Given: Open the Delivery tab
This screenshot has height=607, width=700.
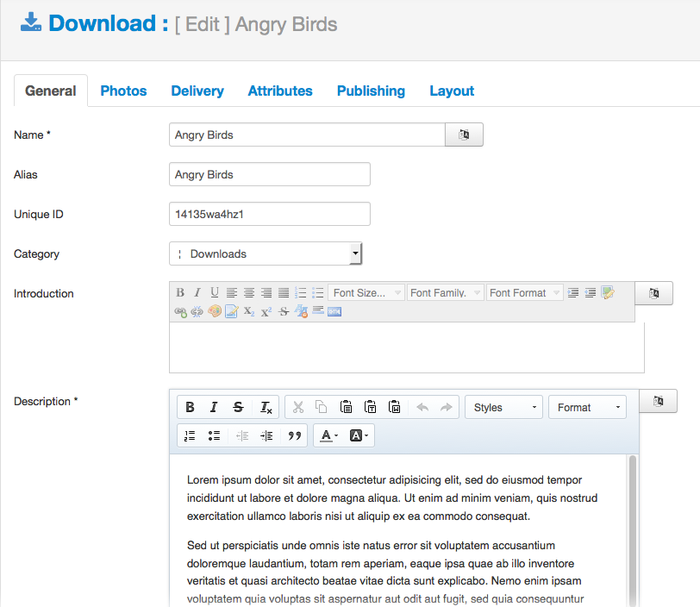Looking at the screenshot, I should (197, 91).
